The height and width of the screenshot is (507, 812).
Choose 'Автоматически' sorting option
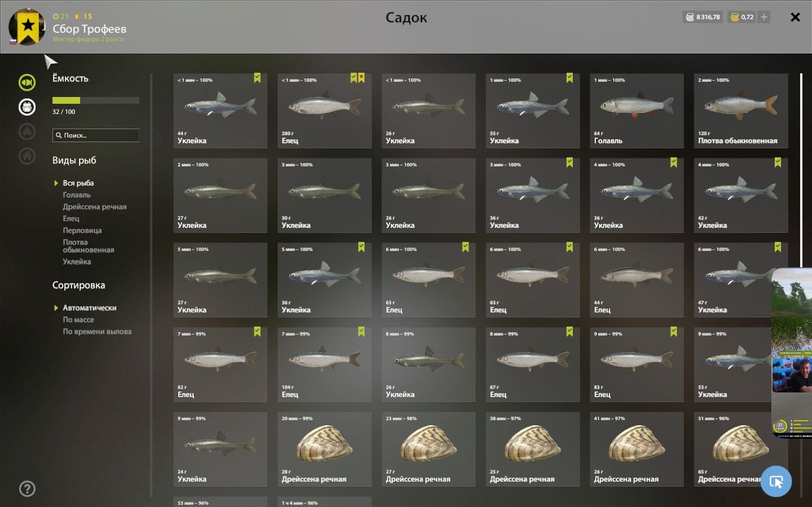tap(89, 308)
